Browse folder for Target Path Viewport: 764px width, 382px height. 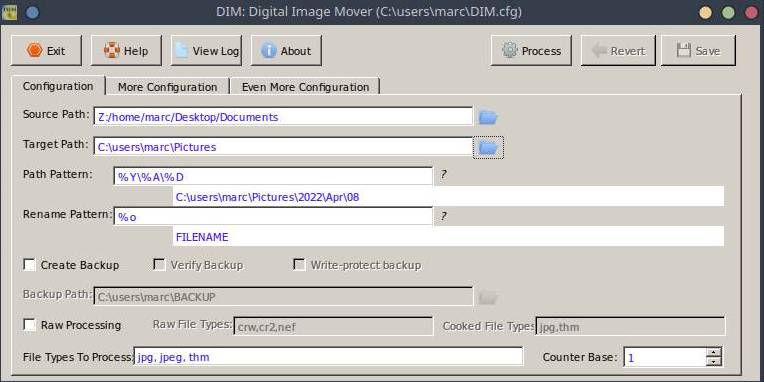pyautogui.click(x=488, y=147)
